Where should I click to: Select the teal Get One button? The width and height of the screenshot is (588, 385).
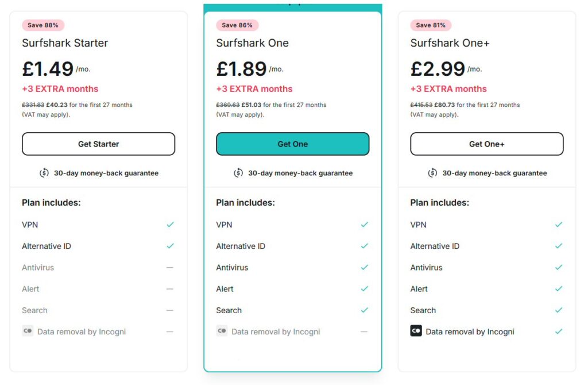[x=292, y=144]
